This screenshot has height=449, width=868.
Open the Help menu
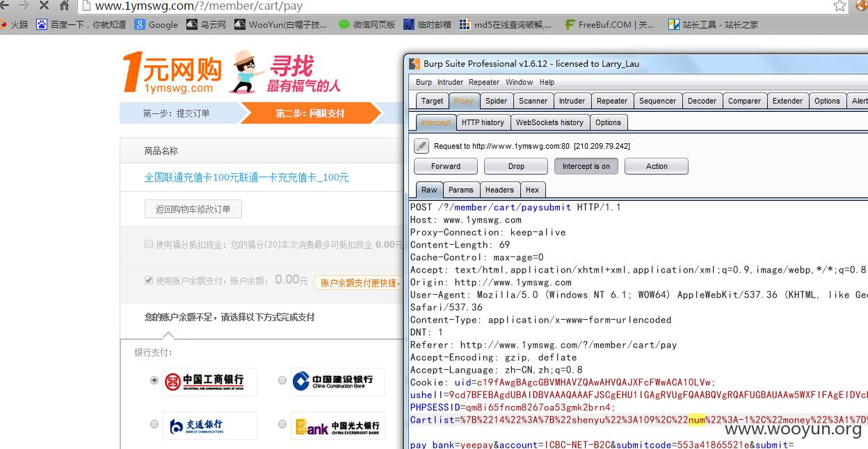[x=547, y=82]
